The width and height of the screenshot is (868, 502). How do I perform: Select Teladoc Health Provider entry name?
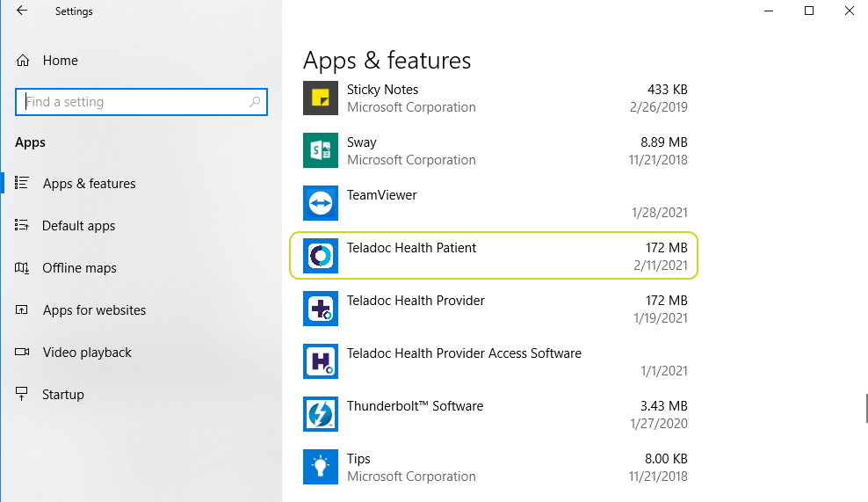pos(416,301)
